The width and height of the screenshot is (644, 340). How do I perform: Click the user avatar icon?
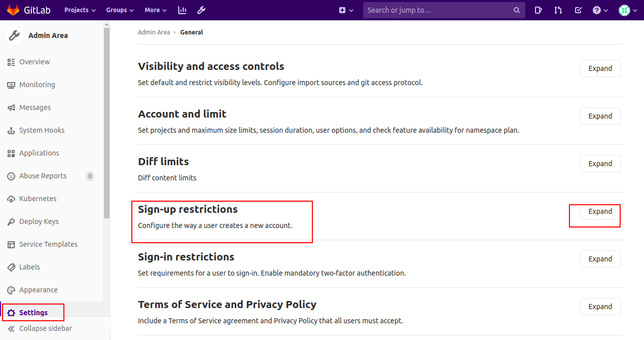click(x=624, y=10)
